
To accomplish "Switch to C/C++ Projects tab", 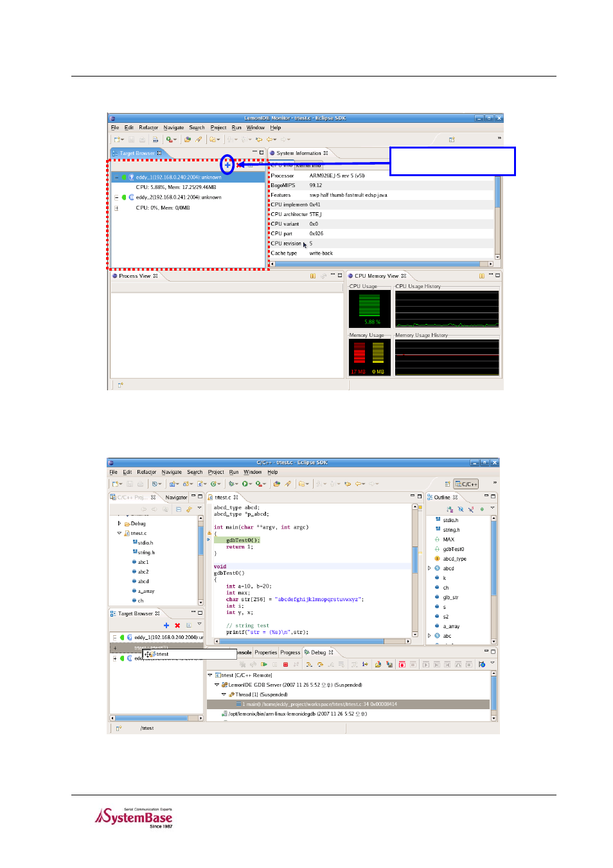I will point(133,497).
